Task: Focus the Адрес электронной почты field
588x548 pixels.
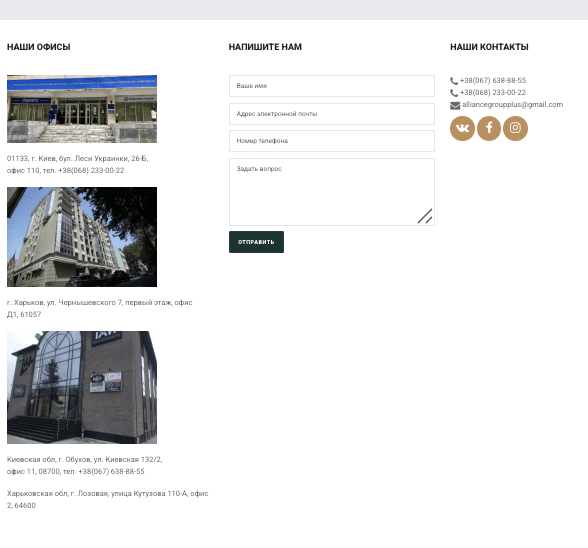Action: (x=332, y=114)
